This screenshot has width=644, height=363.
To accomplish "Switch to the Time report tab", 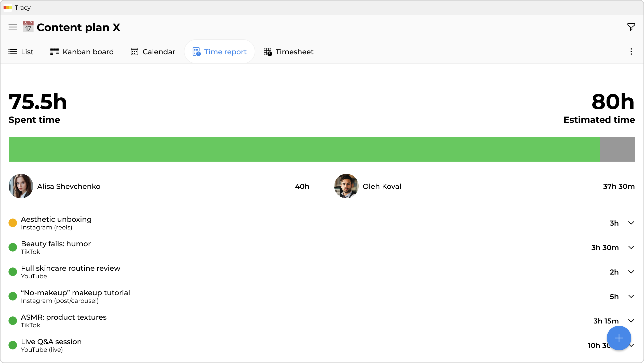I will point(220,51).
